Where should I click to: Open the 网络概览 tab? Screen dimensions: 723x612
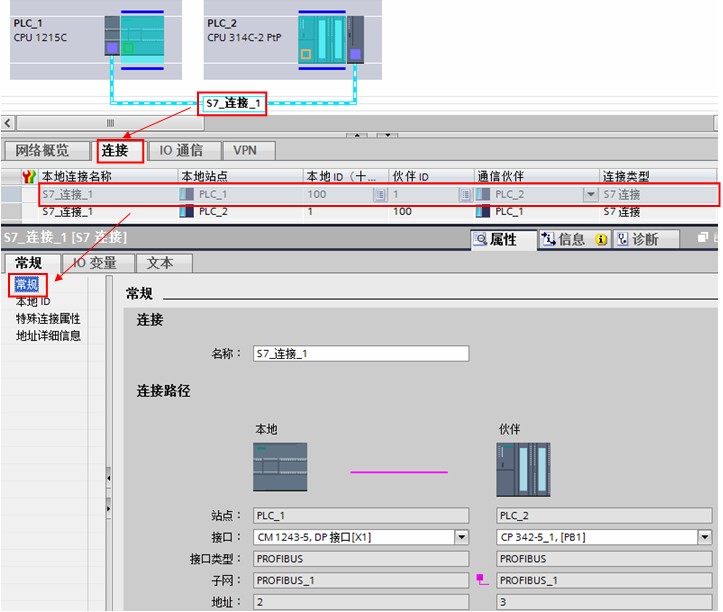45,150
